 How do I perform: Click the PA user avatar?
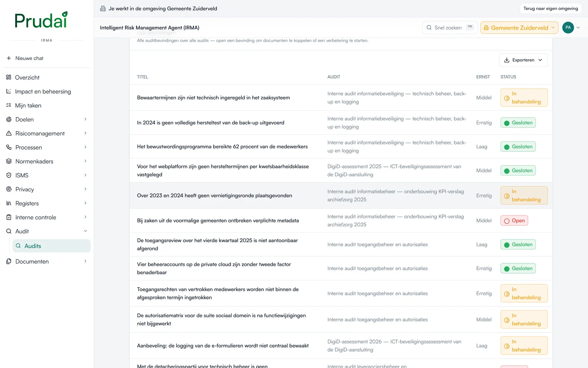pyautogui.click(x=568, y=27)
